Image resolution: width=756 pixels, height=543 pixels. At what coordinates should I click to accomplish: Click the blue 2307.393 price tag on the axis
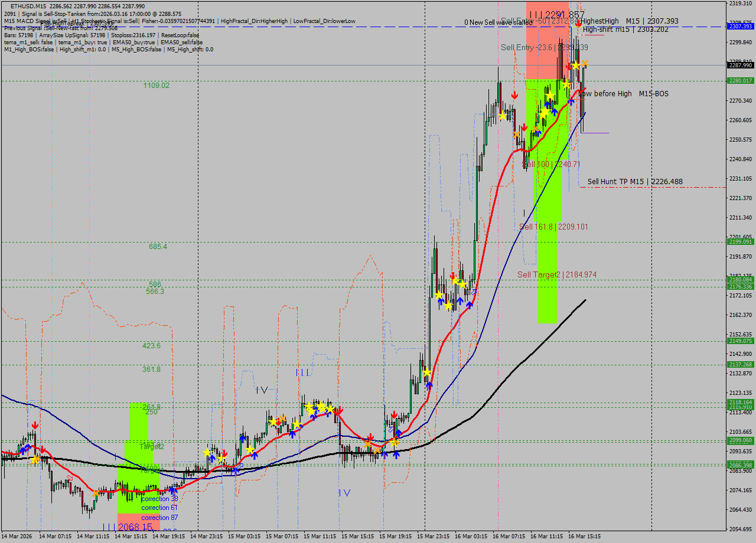[740, 26]
